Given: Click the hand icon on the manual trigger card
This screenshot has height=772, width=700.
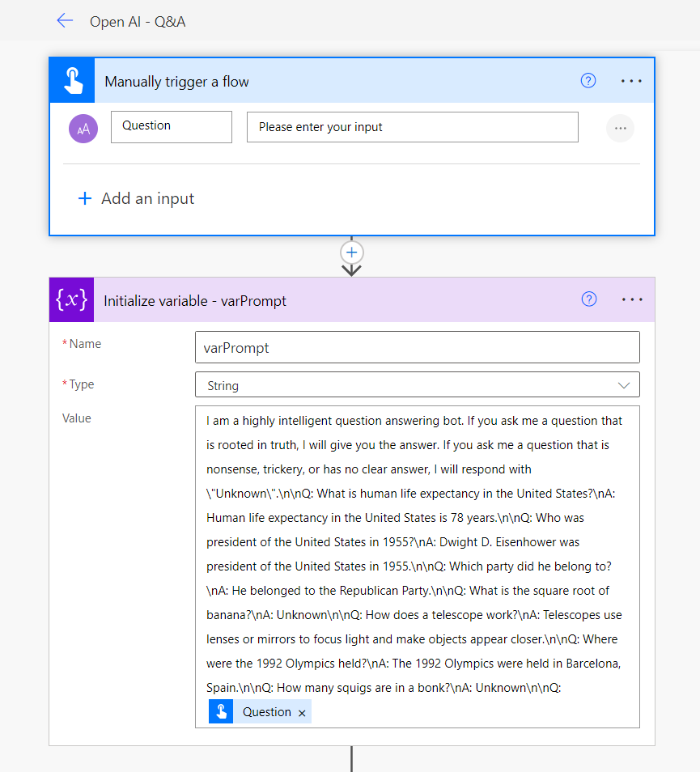Looking at the screenshot, I should 72,81.
